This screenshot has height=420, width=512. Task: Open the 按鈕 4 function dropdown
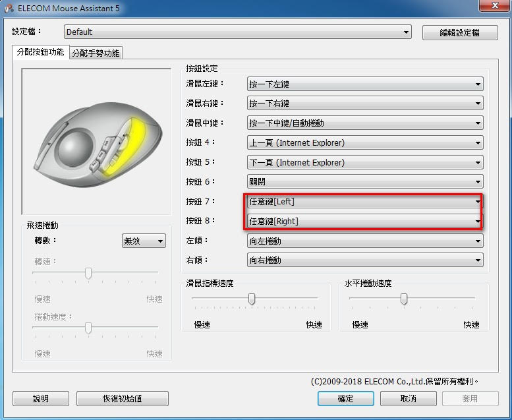tap(365, 142)
